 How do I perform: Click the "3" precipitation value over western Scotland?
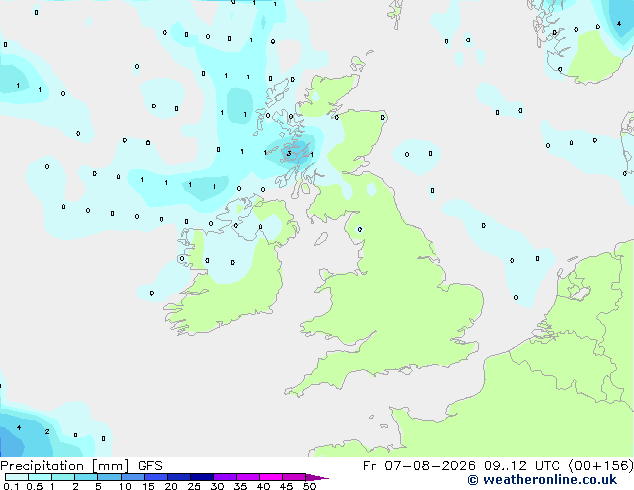point(289,153)
